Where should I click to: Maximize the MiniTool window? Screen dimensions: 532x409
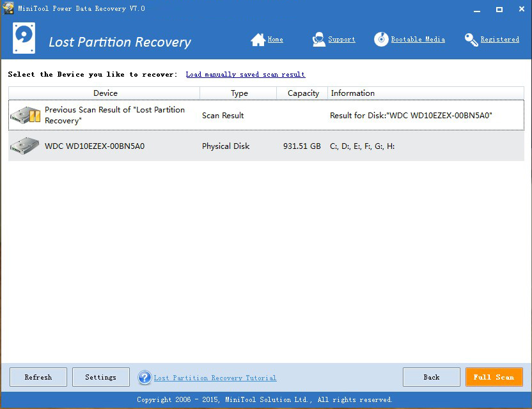[499, 10]
